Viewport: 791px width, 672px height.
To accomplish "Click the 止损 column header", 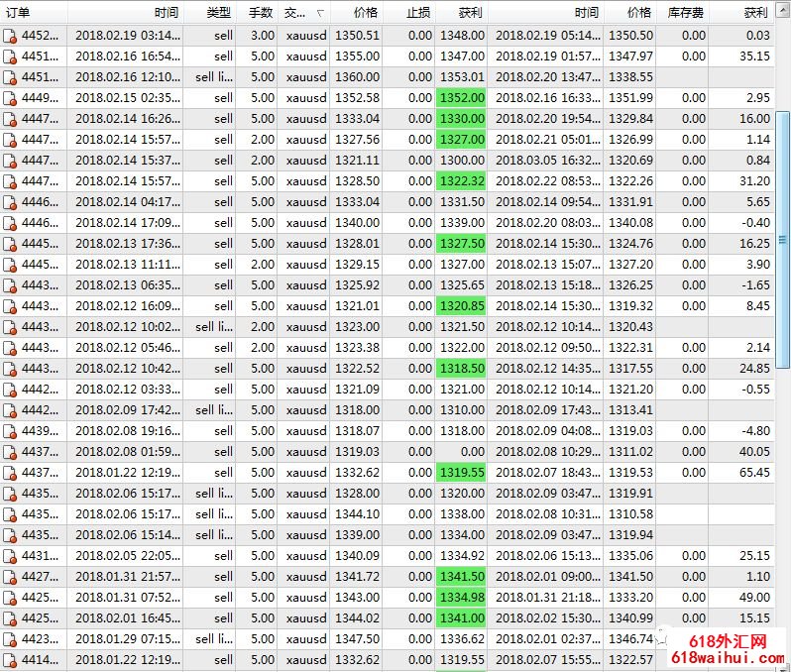I will pos(418,13).
